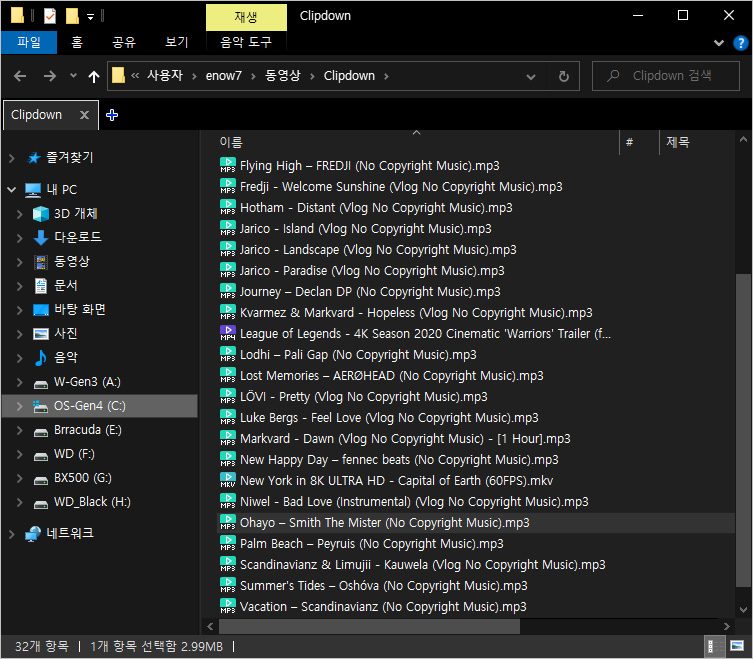This screenshot has height=659, width=753.
Task: Select 즐겨찾기 in navigation pane
Action: click(x=70, y=158)
